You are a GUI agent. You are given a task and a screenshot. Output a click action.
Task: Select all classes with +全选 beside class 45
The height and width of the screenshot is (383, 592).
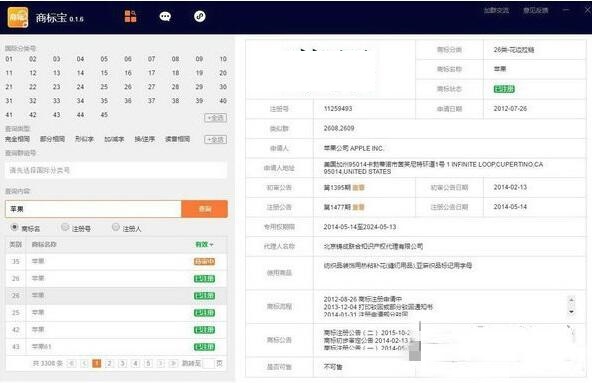click(216, 118)
